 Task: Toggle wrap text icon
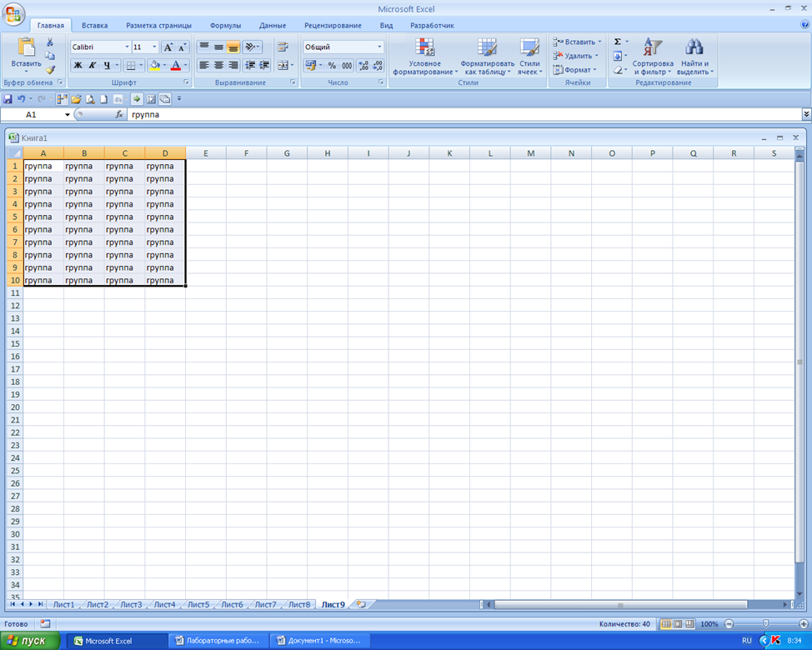tap(283, 47)
